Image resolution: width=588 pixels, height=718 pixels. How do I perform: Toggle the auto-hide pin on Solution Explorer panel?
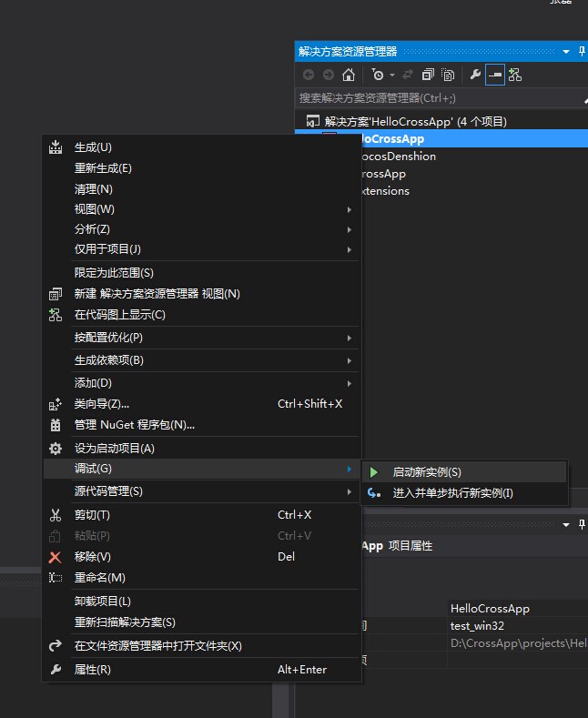tap(582, 52)
